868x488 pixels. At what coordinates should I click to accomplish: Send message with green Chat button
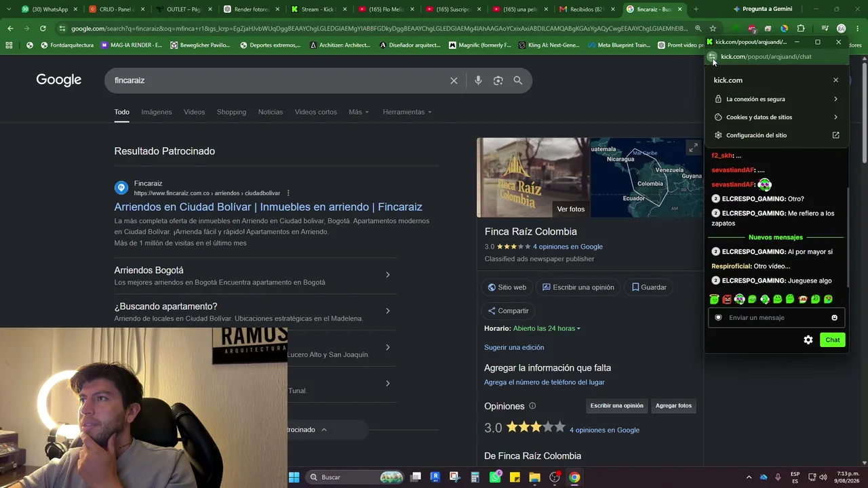click(x=832, y=340)
